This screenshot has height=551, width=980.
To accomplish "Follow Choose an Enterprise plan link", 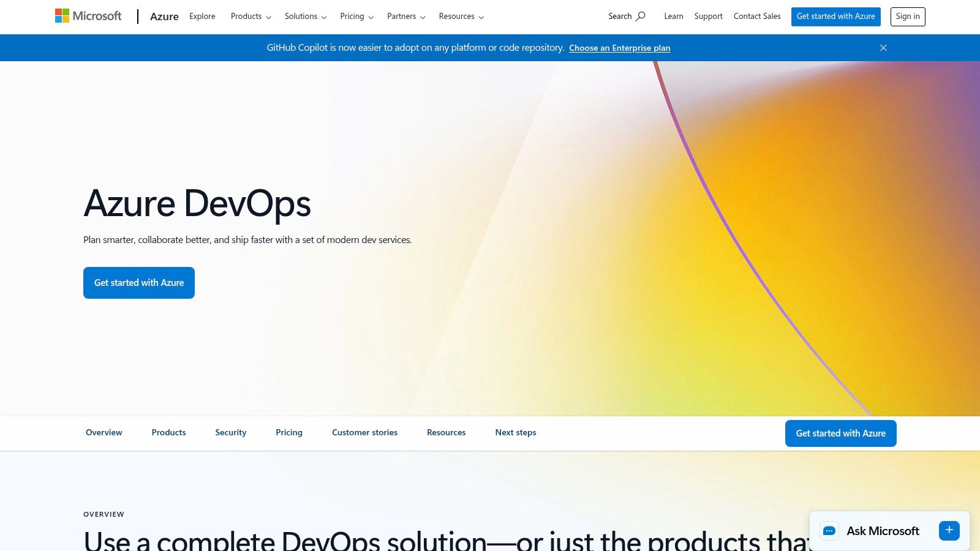I will [619, 48].
